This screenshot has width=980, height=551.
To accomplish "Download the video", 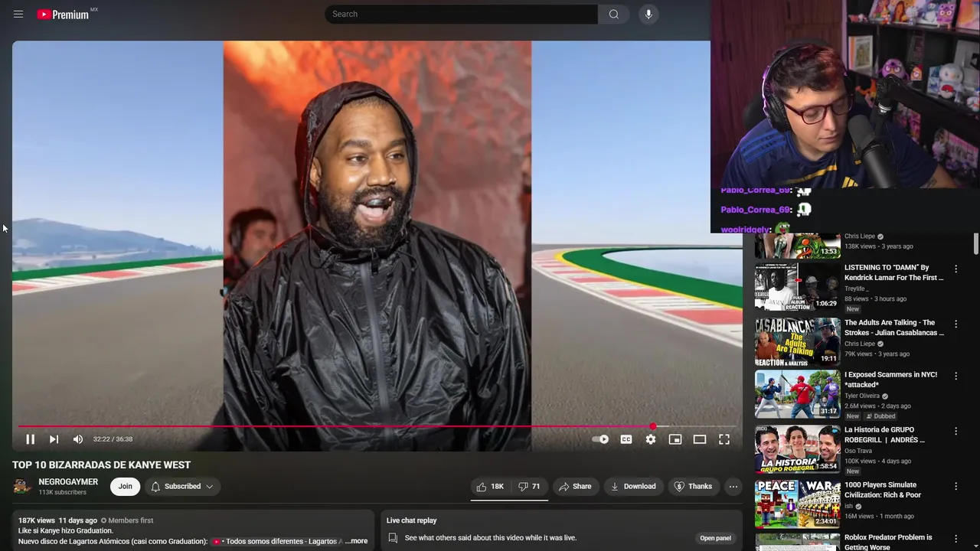I will pyautogui.click(x=633, y=486).
